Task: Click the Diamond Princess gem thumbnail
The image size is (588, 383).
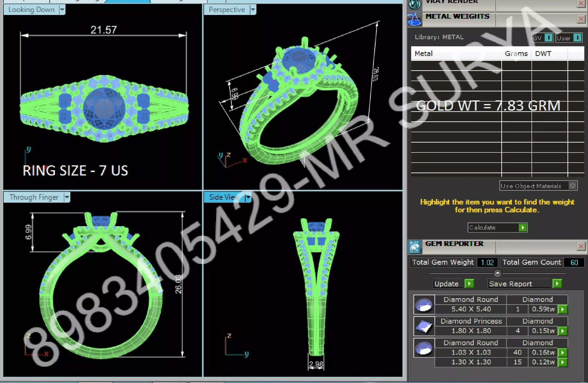Action: point(424,326)
